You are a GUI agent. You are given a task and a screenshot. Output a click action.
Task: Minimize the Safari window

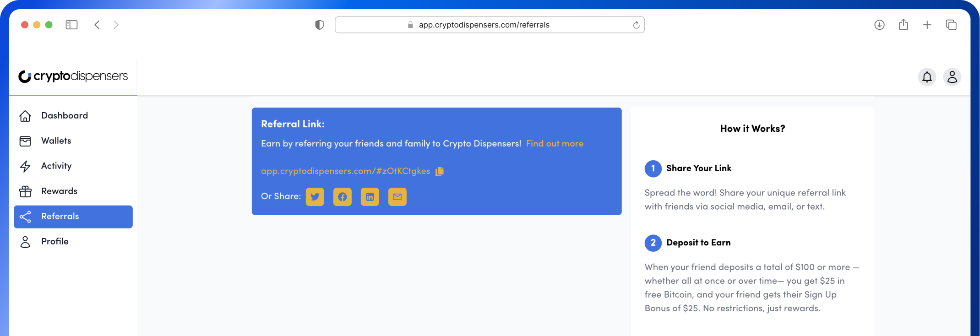(x=37, y=25)
